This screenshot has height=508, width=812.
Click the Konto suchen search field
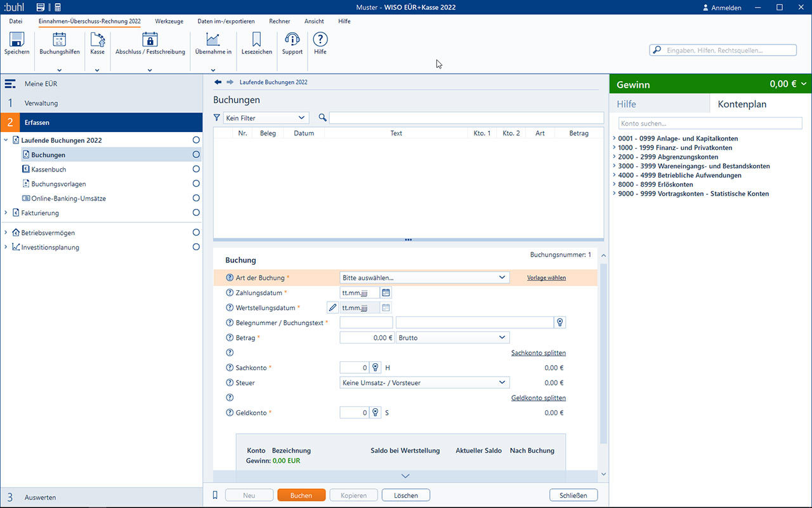710,123
